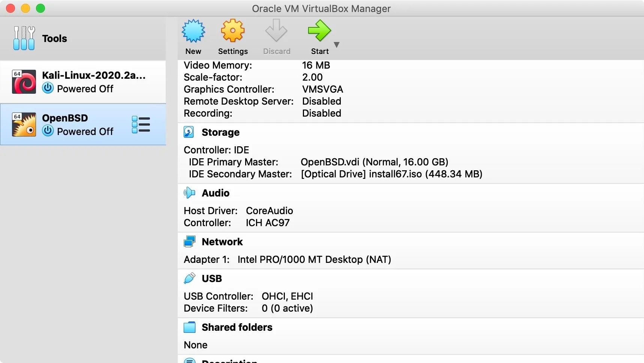Click the OpenBSD.vdi primary master value

[x=374, y=162]
